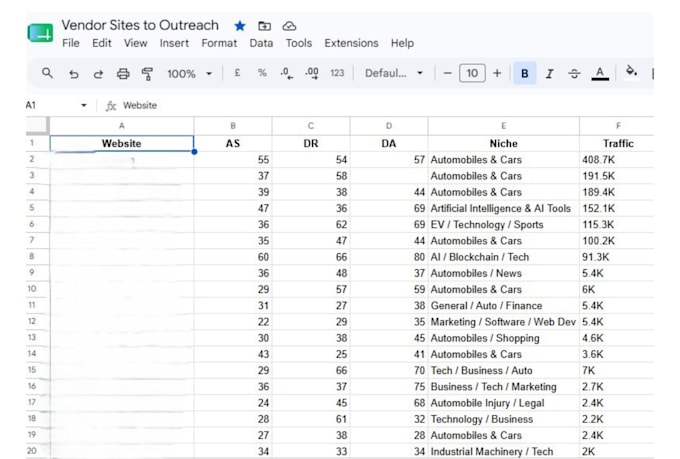Format as currency with pound icon
Viewport: 680px width, 459px height.
(x=237, y=73)
